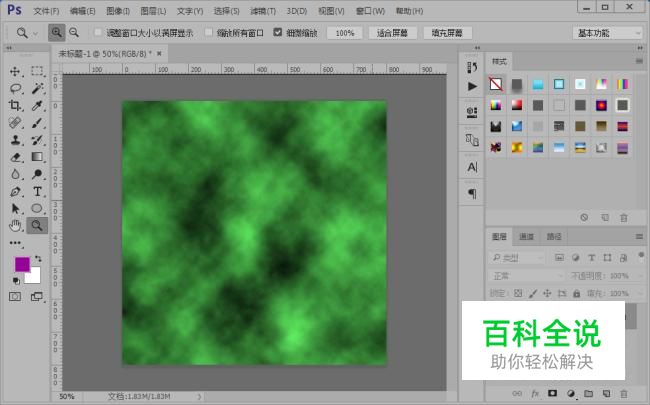Open the 图像(I) menu
The height and width of the screenshot is (405, 650).
[x=118, y=11]
